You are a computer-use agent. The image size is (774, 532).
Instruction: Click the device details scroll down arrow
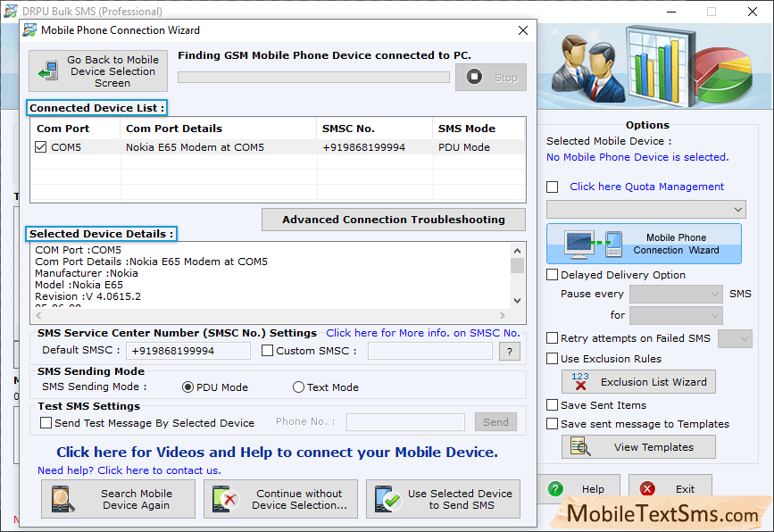(517, 300)
